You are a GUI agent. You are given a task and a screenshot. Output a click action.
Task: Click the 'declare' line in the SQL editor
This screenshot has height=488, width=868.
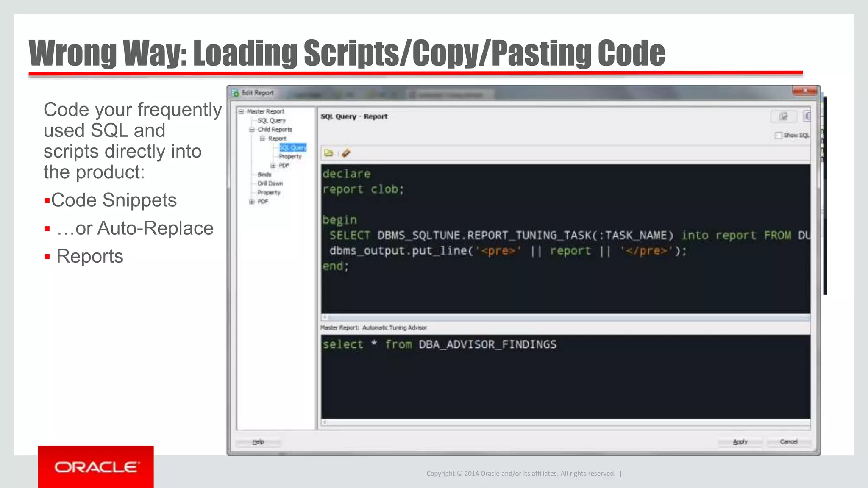[346, 174]
